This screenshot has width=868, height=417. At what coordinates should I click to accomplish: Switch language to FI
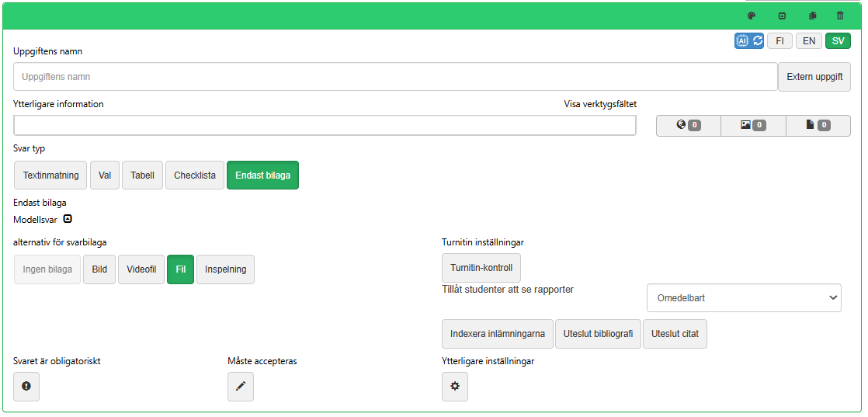[x=779, y=41]
